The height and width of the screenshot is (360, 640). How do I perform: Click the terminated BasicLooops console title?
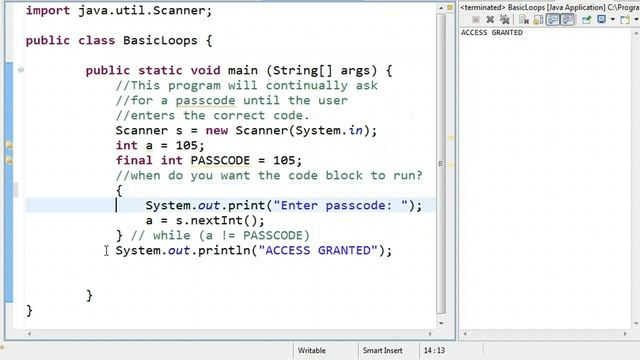550,7
